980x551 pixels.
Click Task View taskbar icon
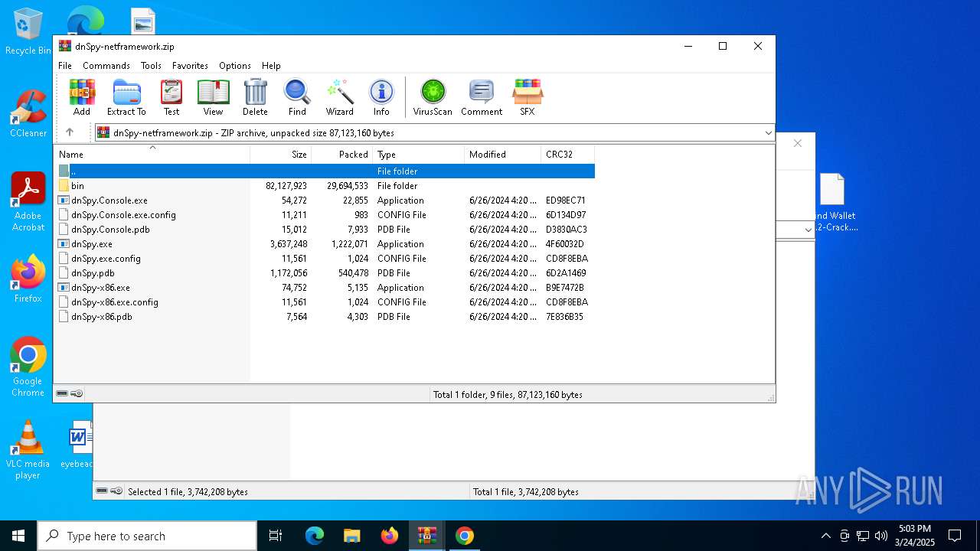(x=276, y=536)
